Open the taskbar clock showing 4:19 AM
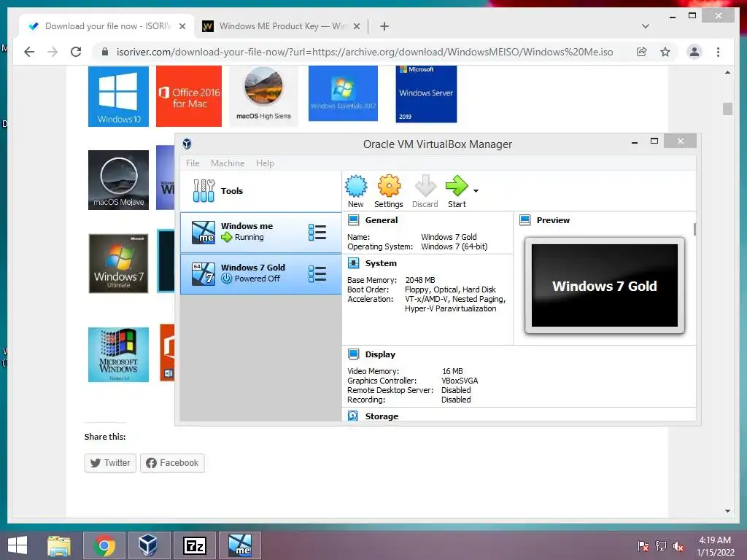 pyautogui.click(x=715, y=545)
